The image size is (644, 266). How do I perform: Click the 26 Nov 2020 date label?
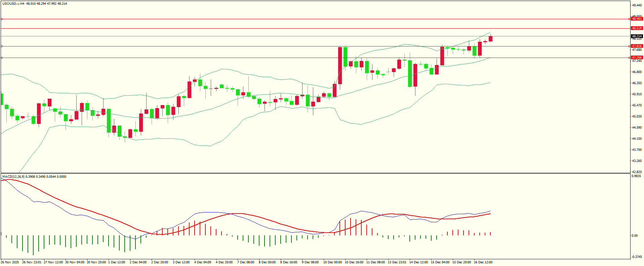[x=10, y=262]
